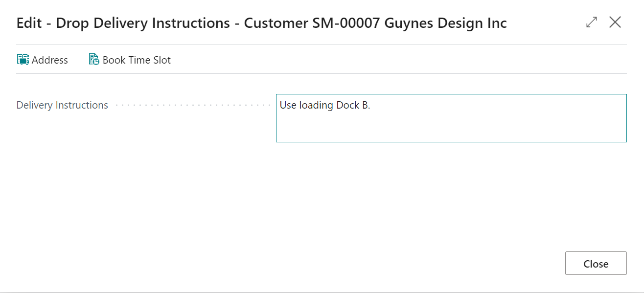This screenshot has width=644, height=293.
Task: Click the dotted leader next to Delivery Instructions
Action: coord(193,105)
